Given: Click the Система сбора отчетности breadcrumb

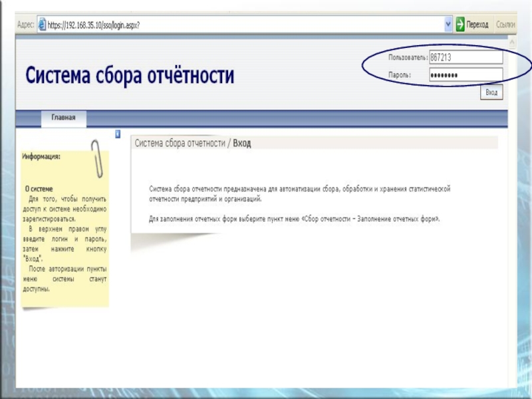Looking at the screenshot, I should [x=180, y=143].
